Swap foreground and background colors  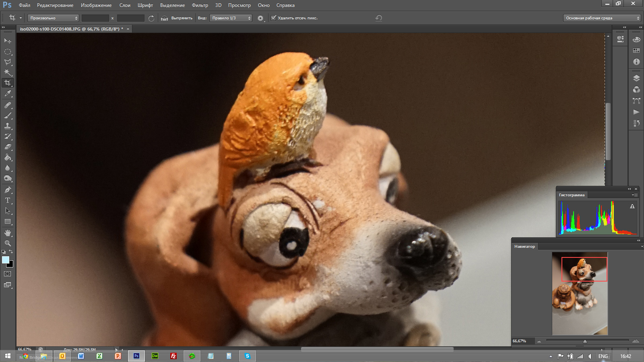point(11,252)
